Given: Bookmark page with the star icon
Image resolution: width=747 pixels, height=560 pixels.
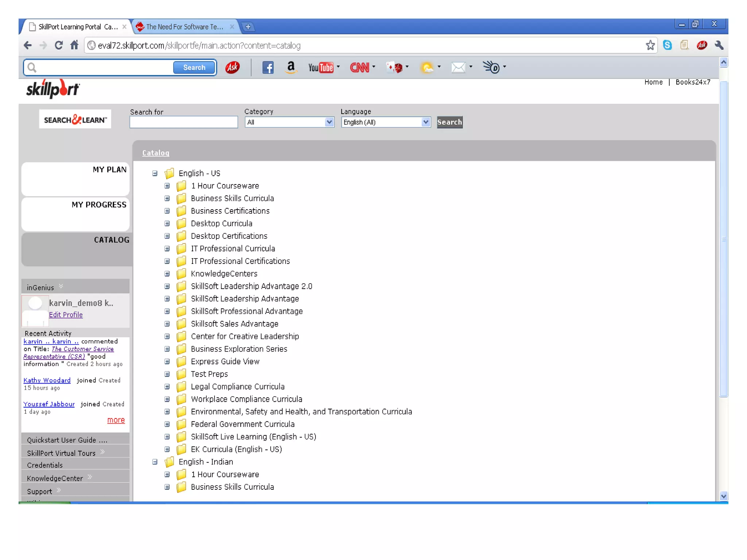Looking at the screenshot, I should pyautogui.click(x=650, y=45).
